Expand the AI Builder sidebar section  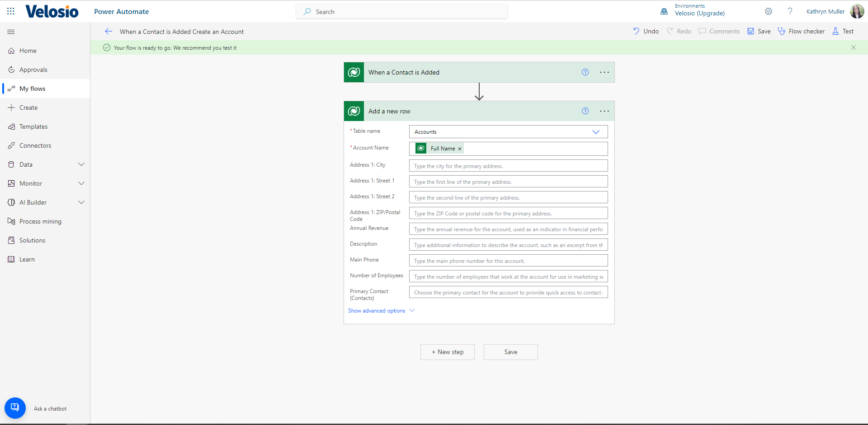coord(81,202)
